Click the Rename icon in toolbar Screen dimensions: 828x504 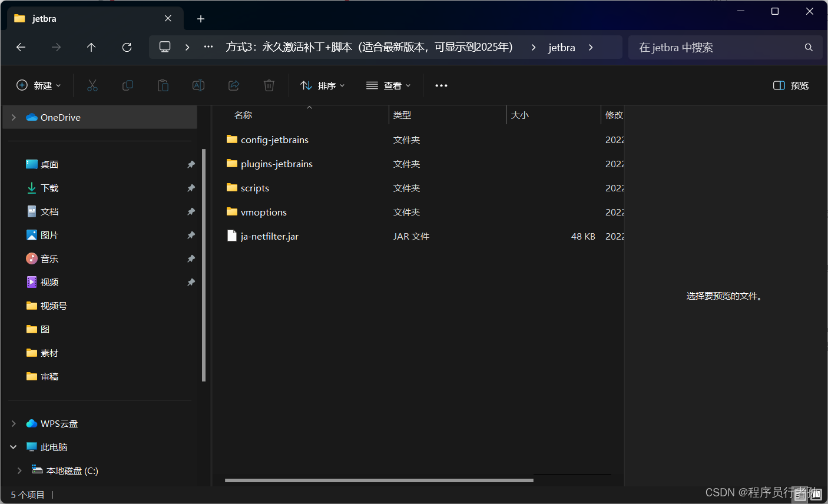click(198, 85)
